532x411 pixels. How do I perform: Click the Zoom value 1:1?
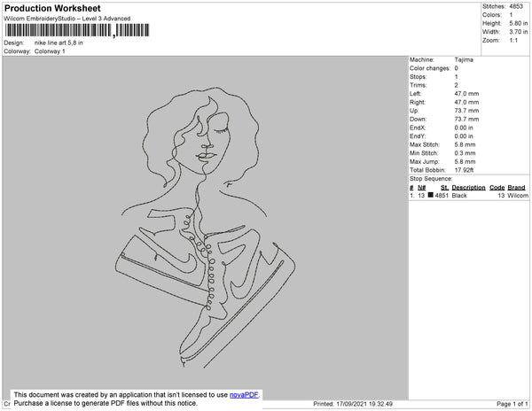tap(513, 41)
